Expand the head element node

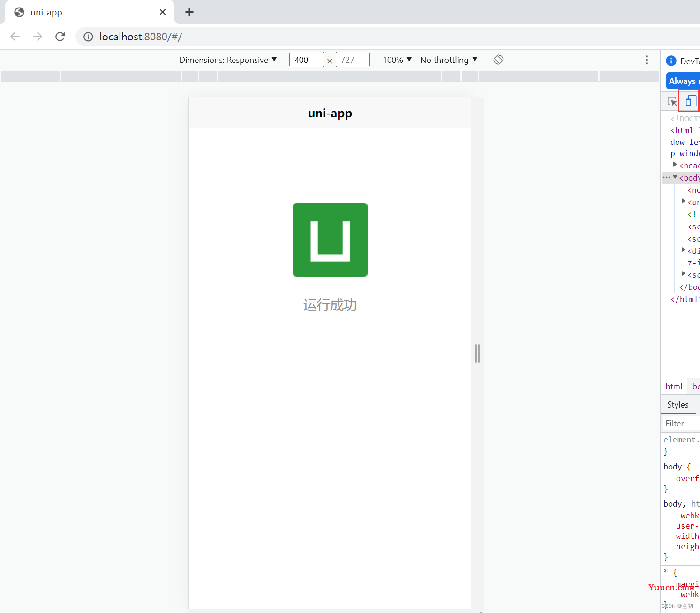point(675,165)
